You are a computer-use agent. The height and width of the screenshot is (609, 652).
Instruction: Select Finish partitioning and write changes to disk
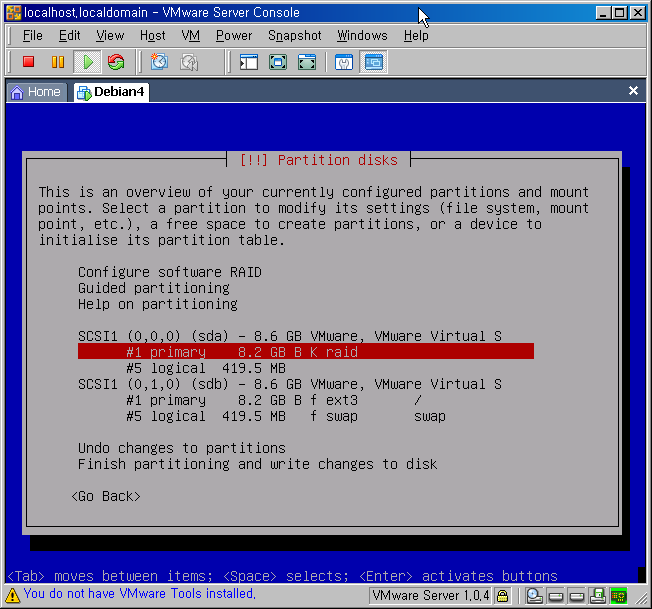point(257,464)
